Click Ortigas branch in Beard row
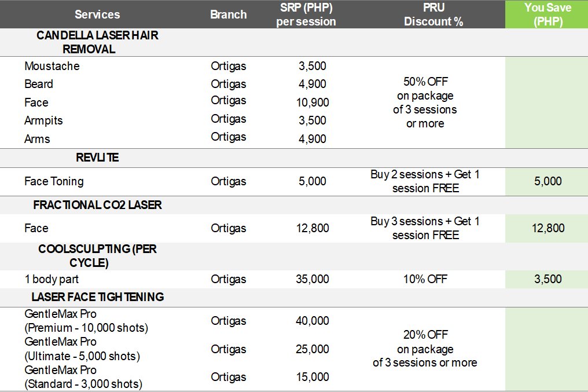The height and width of the screenshot is (392, 588). point(229,84)
